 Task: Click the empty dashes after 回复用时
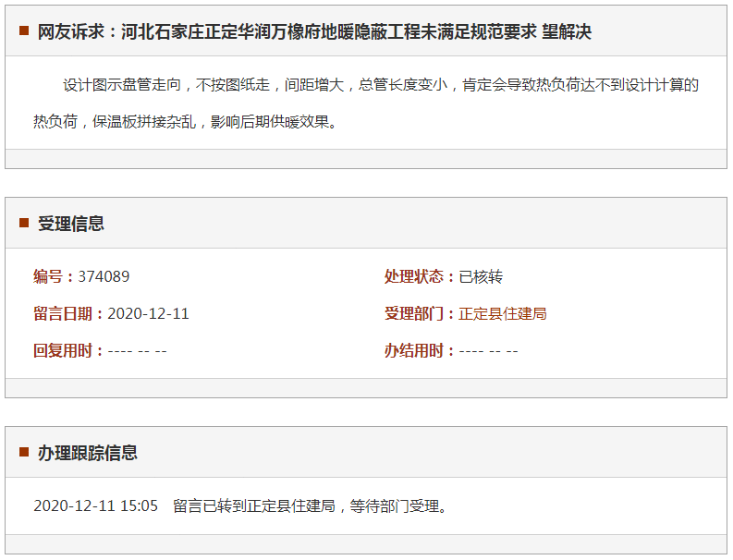[x=137, y=350]
